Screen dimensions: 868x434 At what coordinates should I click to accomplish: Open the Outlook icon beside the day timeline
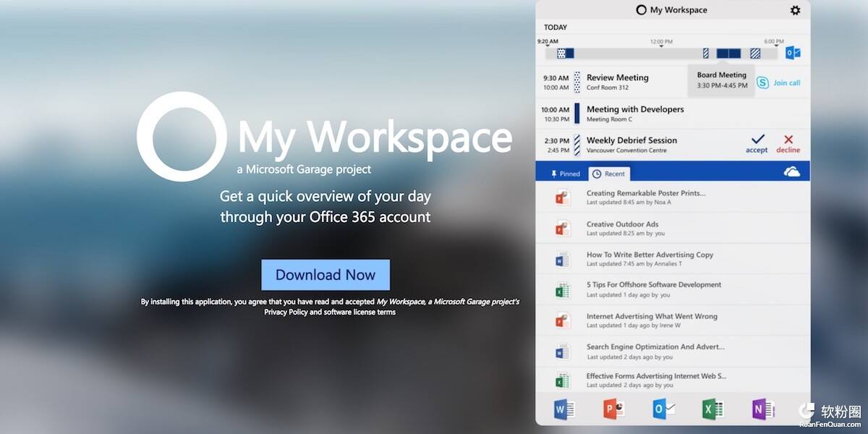coord(793,53)
